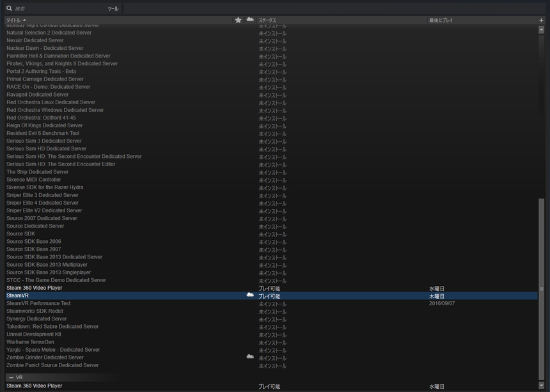This screenshot has height=392, width=550.
Task: Select Pirates, Vikings, and Knights II server
Action: (x=62, y=63)
